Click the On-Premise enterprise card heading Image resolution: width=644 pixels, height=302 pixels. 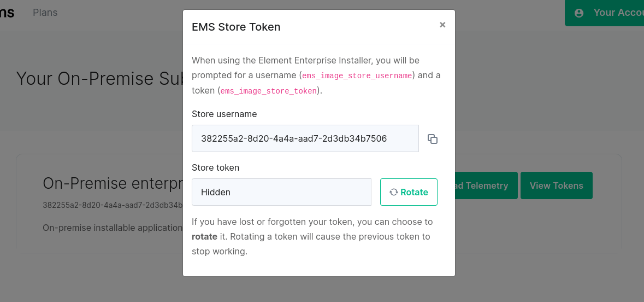pos(113,183)
